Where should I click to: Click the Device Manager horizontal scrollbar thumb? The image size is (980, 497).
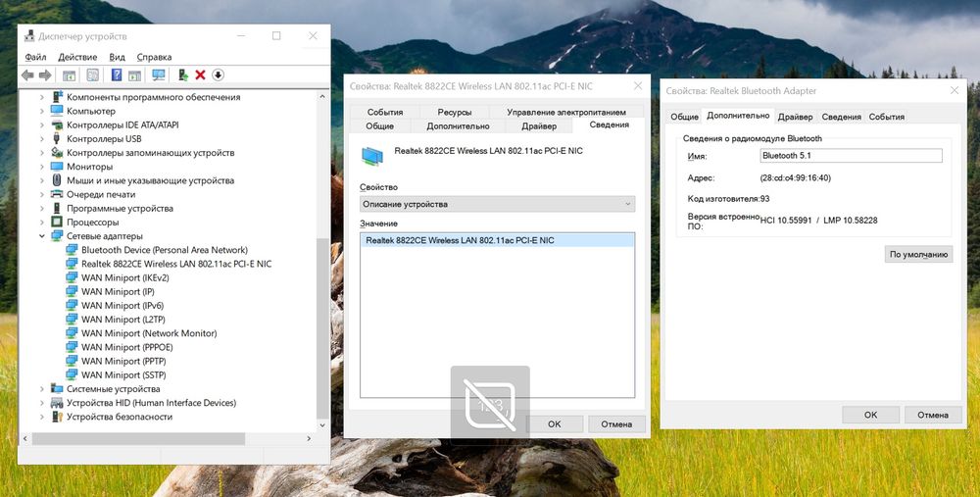[x=139, y=439]
